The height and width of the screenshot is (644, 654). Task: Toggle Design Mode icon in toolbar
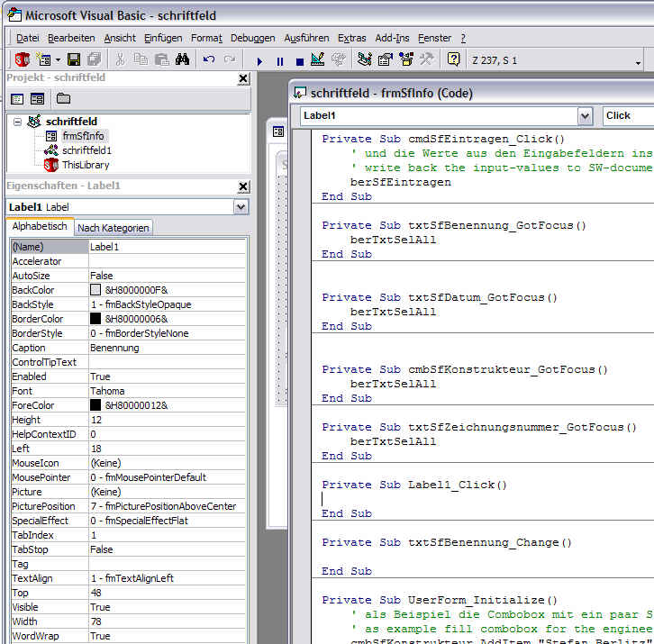tap(317, 60)
